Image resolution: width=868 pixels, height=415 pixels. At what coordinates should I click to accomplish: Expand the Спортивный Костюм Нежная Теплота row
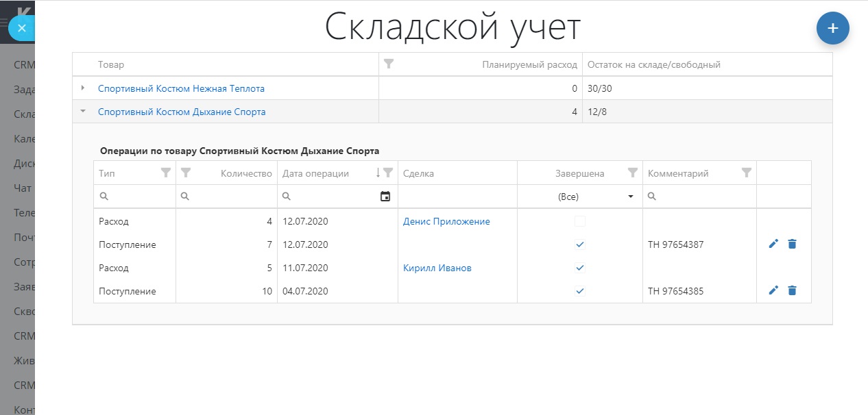[x=83, y=88]
